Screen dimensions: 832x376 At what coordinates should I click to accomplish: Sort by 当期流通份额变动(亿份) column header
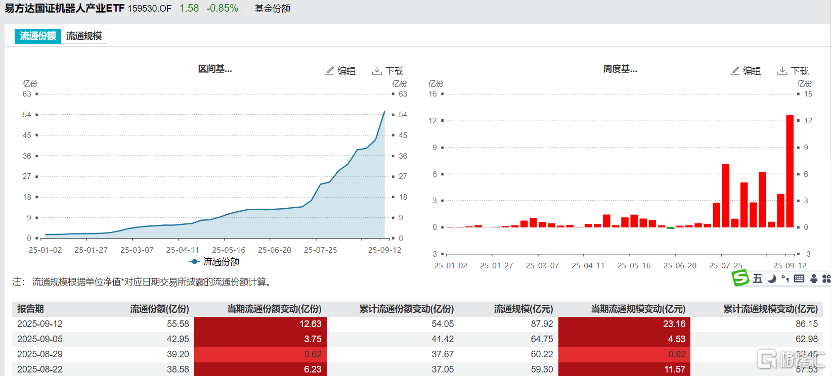[274, 309]
